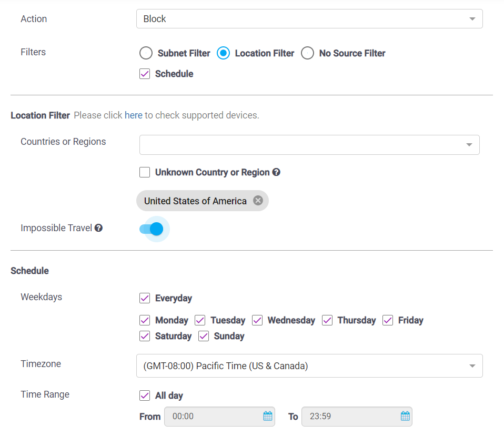The image size is (504, 435).
Task: Click help icon beside Impossible Travel
Action: (98, 228)
